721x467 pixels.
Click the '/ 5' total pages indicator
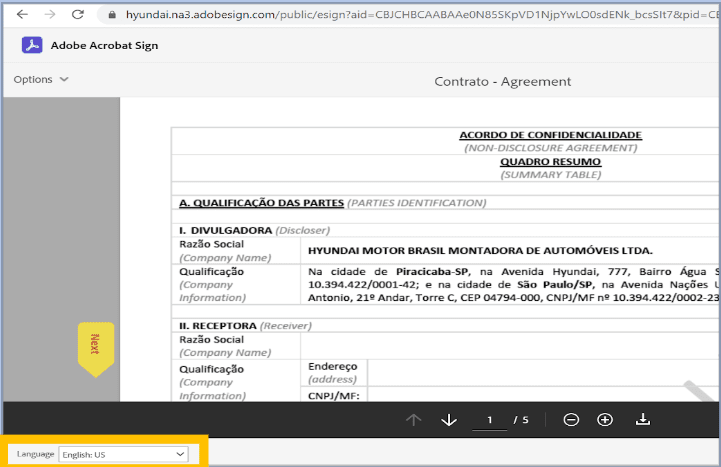coord(521,420)
